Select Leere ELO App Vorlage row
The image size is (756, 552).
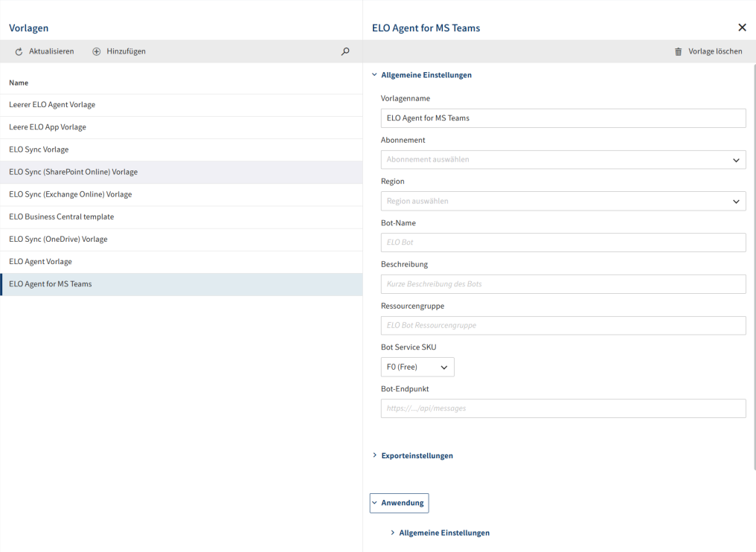click(x=182, y=127)
